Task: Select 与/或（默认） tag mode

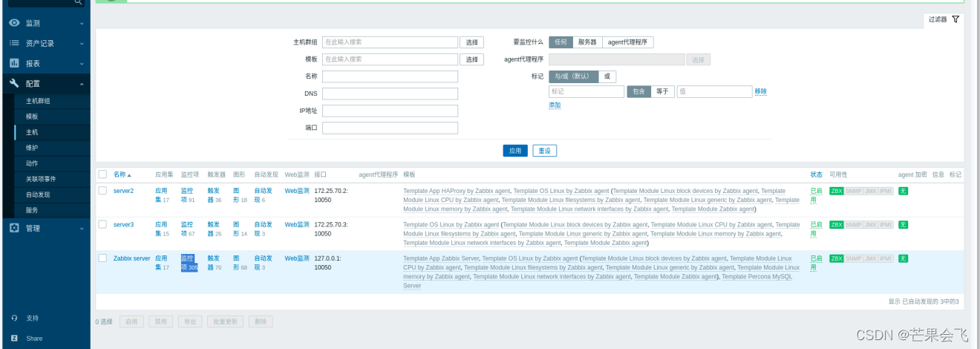Action: point(574,76)
